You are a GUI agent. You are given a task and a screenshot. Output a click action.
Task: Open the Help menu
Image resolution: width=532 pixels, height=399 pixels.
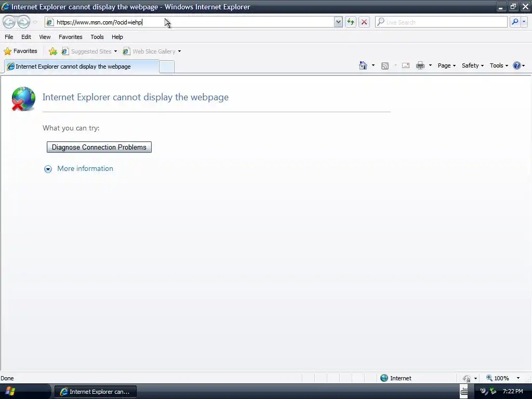pyautogui.click(x=117, y=37)
